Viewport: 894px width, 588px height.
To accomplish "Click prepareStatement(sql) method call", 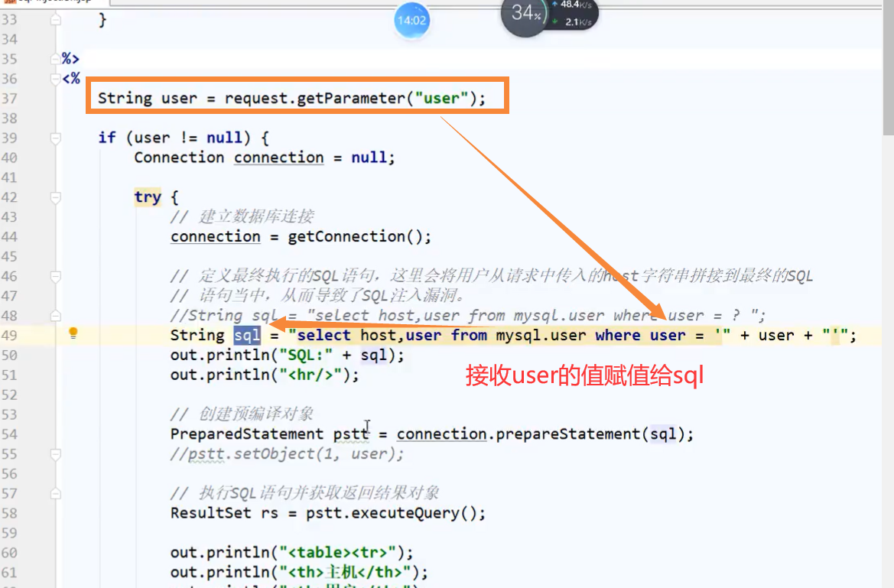I will click(590, 434).
